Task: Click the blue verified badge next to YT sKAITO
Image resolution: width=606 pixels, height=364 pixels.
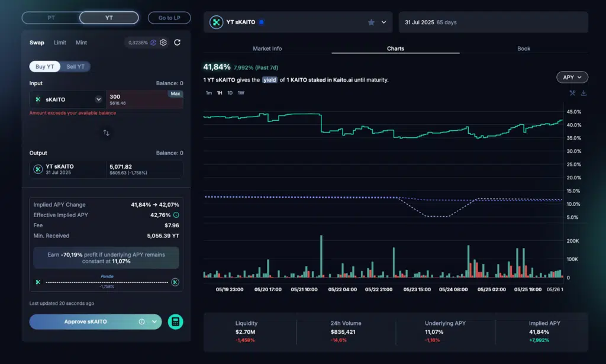Action: (262, 22)
